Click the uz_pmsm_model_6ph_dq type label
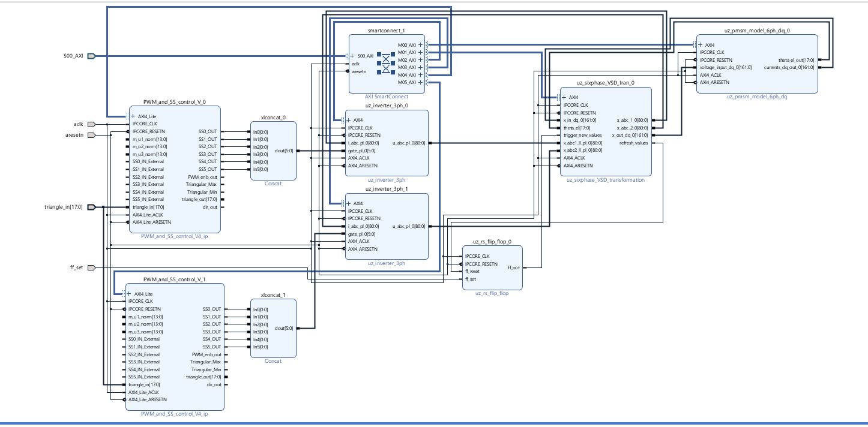868x427 pixels. (757, 97)
